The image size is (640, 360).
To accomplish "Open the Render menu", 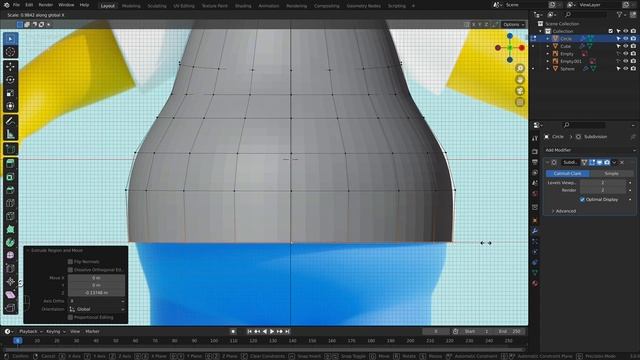I will pyautogui.click(x=45, y=5).
